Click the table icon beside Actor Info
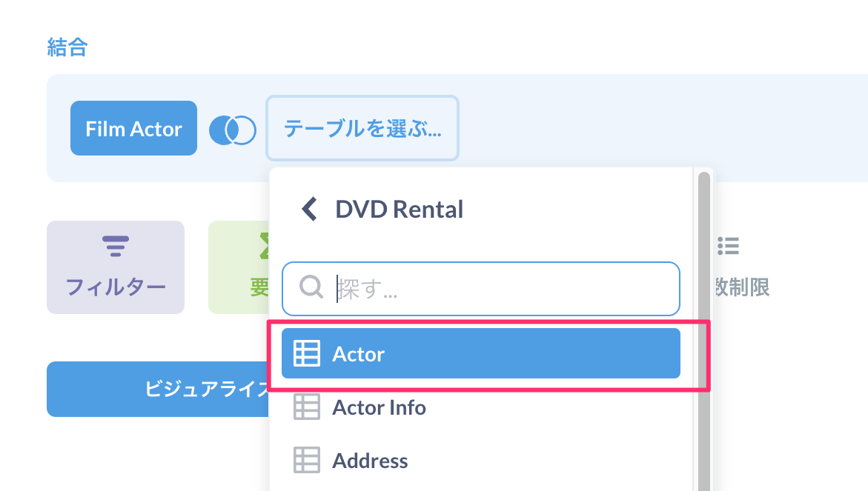This screenshot has width=868, height=491. (307, 407)
